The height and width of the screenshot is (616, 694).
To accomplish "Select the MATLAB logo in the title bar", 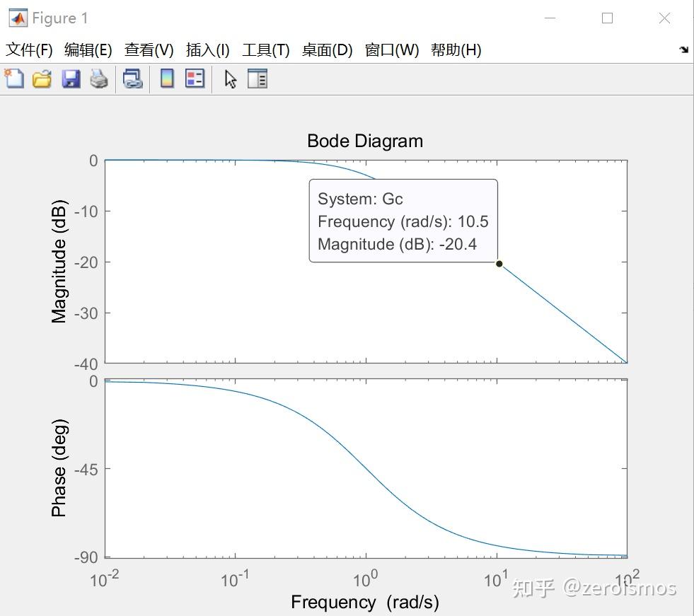I will (x=17, y=17).
